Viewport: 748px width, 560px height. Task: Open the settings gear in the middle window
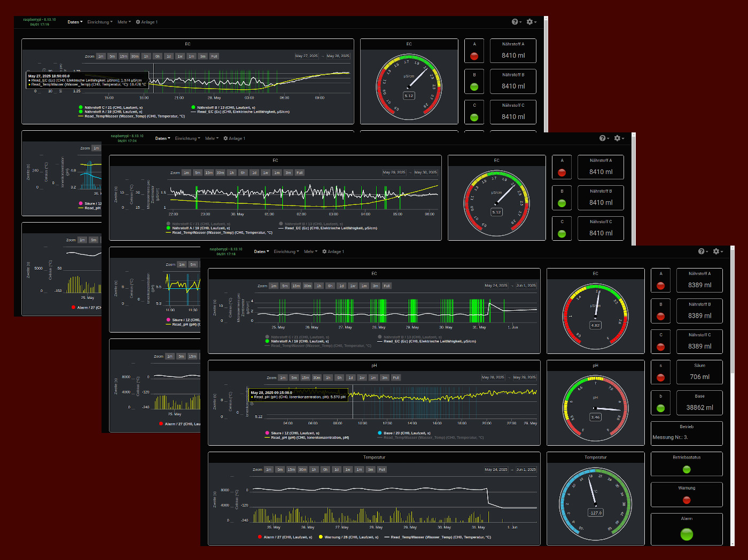click(x=617, y=138)
